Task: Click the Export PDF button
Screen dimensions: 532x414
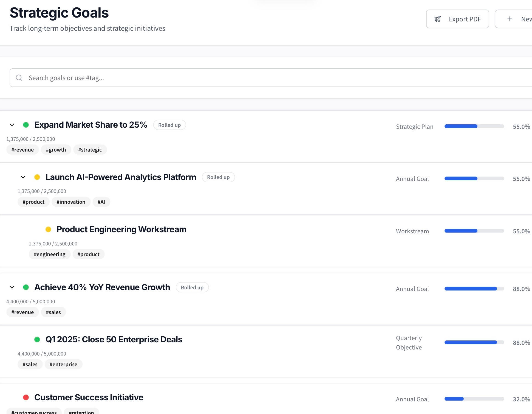Action: coord(457,19)
